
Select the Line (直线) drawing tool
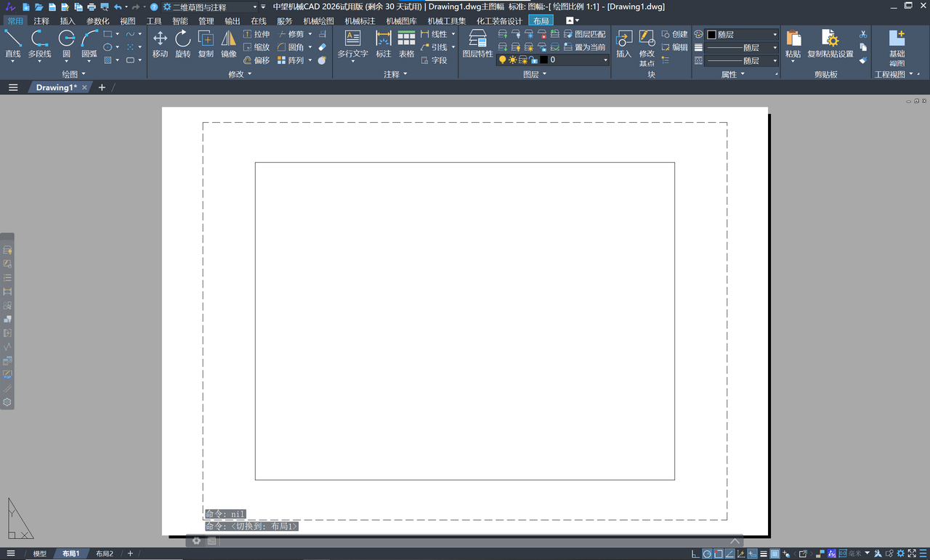click(13, 44)
